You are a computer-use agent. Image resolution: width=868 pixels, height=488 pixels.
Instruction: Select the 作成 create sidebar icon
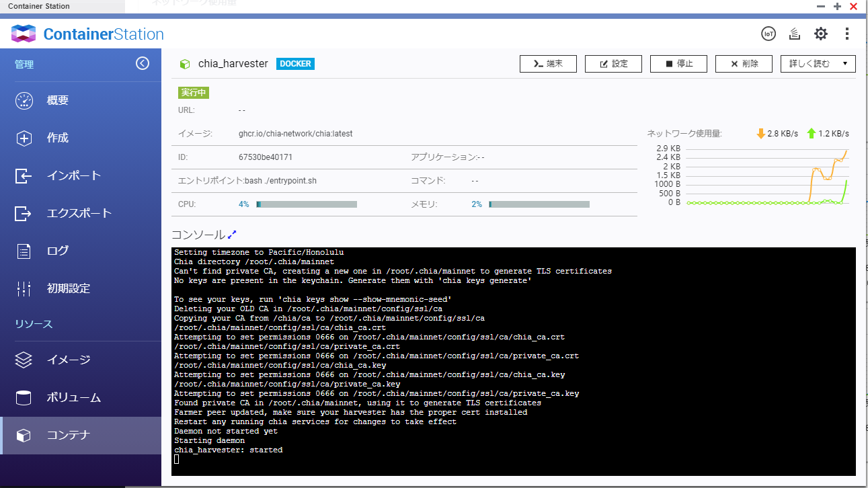pyautogui.click(x=23, y=137)
